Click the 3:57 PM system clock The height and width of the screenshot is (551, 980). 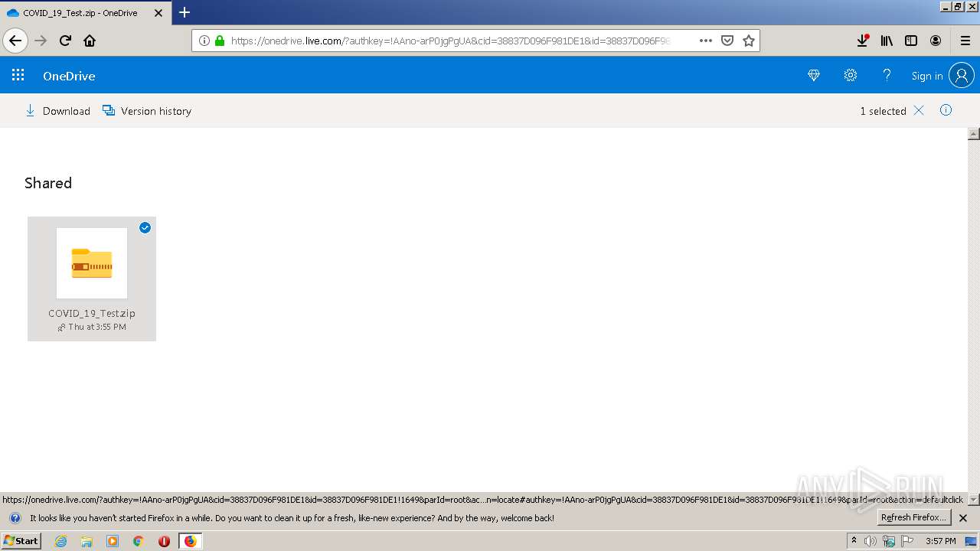941,541
